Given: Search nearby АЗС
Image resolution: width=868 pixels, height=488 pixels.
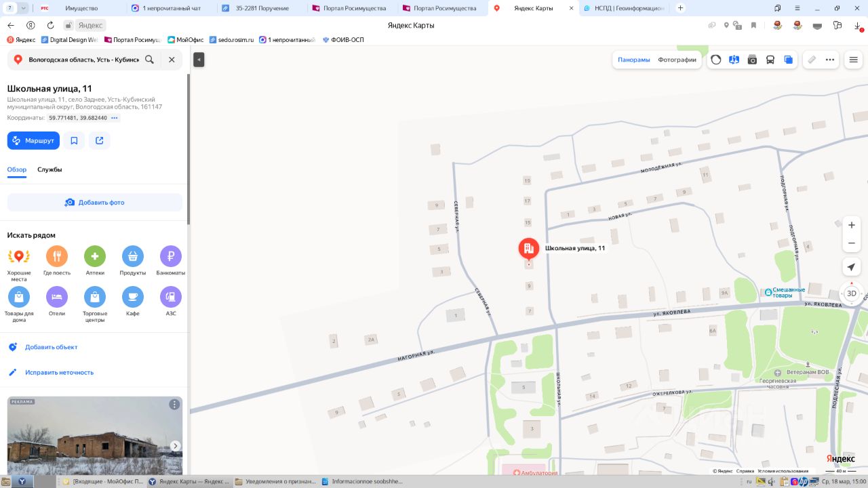Looking at the screenshot, I should pyautogui.click(x=171, y=302).
